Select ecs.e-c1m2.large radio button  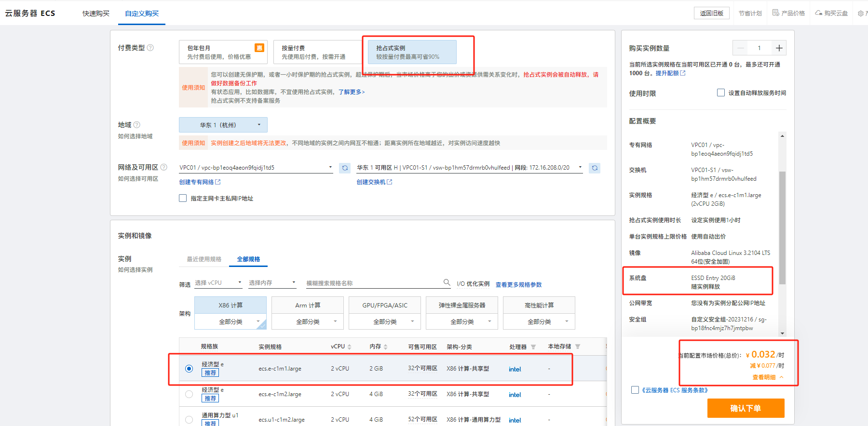tap(189, 394)
